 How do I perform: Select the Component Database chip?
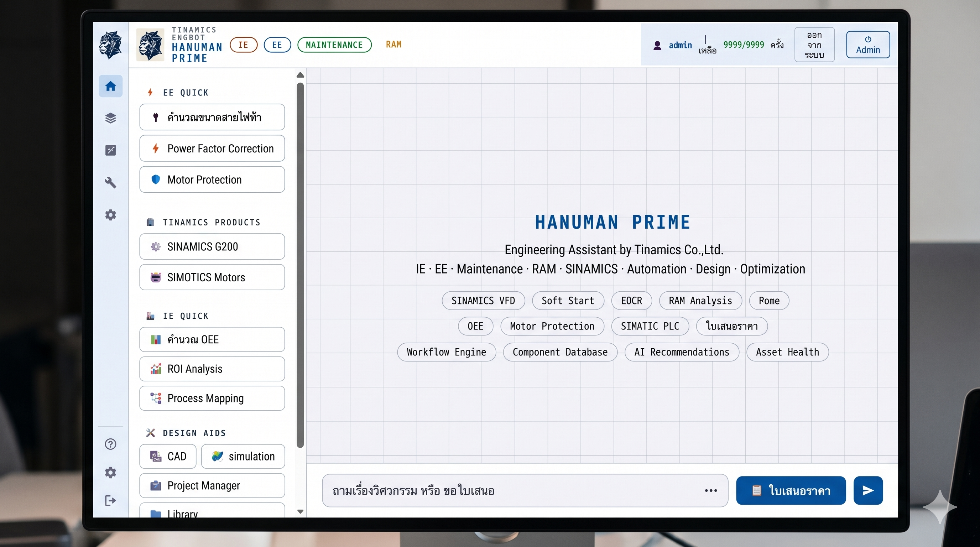[x=560, y=352]
